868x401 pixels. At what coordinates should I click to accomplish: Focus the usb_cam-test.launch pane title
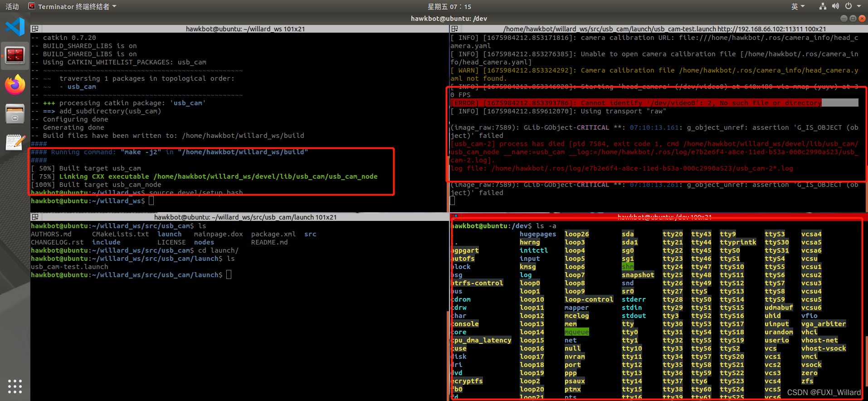(x=664, y=29)
